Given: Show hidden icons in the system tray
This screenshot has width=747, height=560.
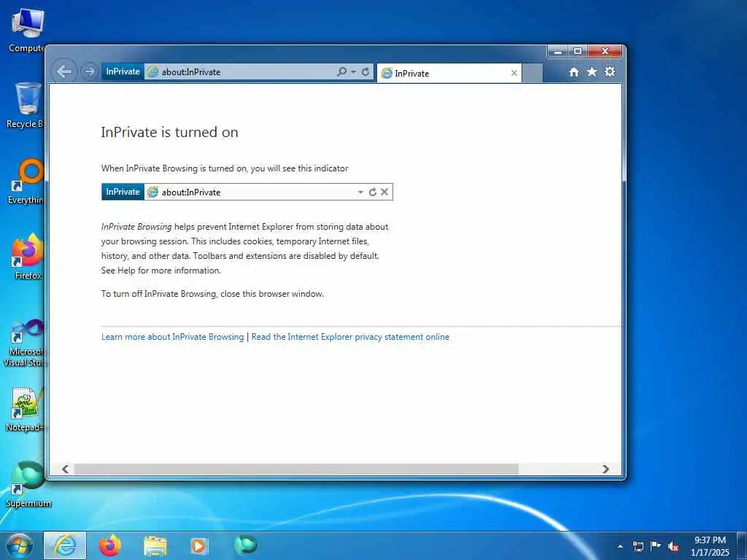Looking at the screenshot, I should [x=620, y=546].
